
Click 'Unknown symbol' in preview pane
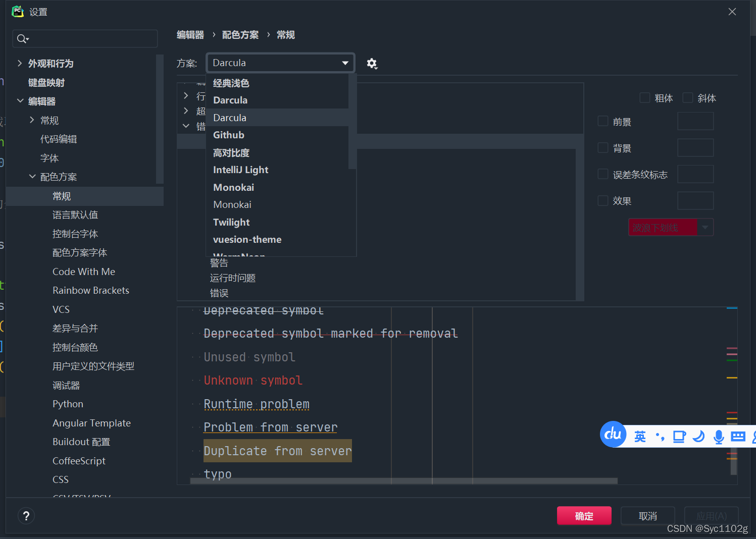click(x=253, y=380)
